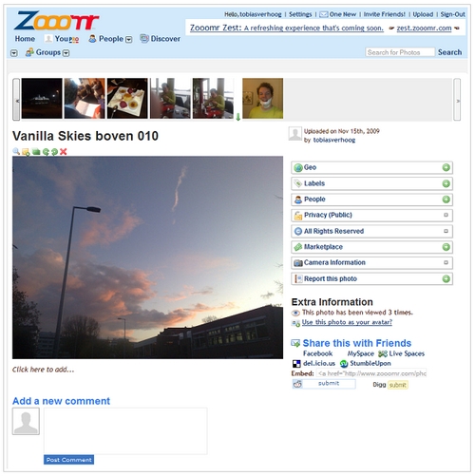Viewport: 475px width, 476px height.
Task: Open the Discover navigation item
Action: coord(165,39)
